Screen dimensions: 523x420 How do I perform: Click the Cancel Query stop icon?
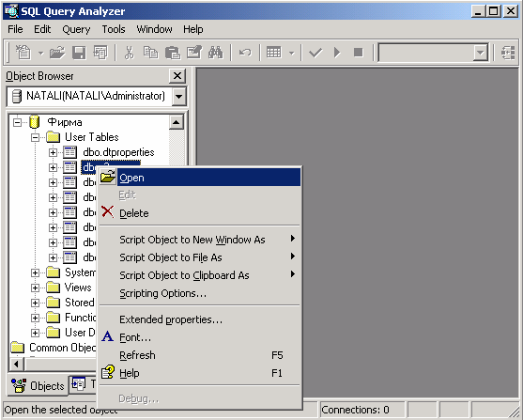359,53
